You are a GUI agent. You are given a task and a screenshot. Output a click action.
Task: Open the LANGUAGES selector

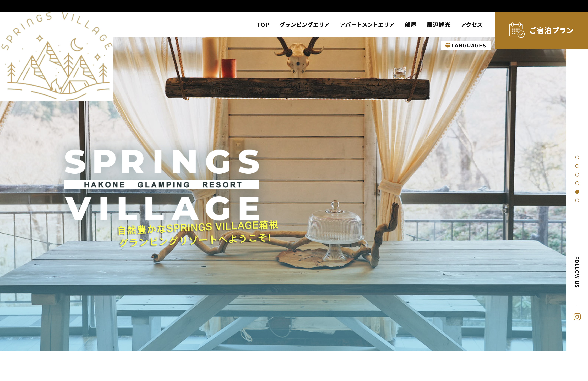[465, 45]
